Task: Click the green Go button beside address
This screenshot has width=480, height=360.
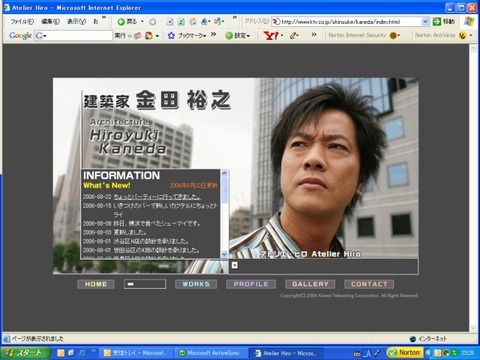Action: (437, 22)
